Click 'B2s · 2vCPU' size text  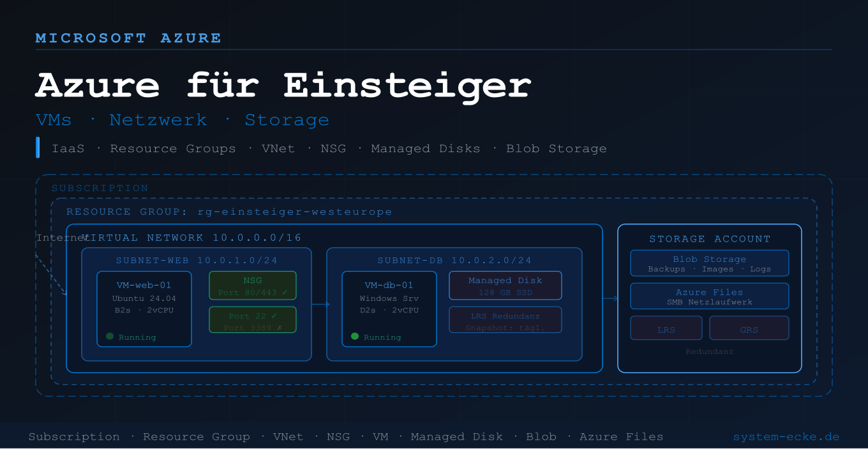[x=144, y=310]
